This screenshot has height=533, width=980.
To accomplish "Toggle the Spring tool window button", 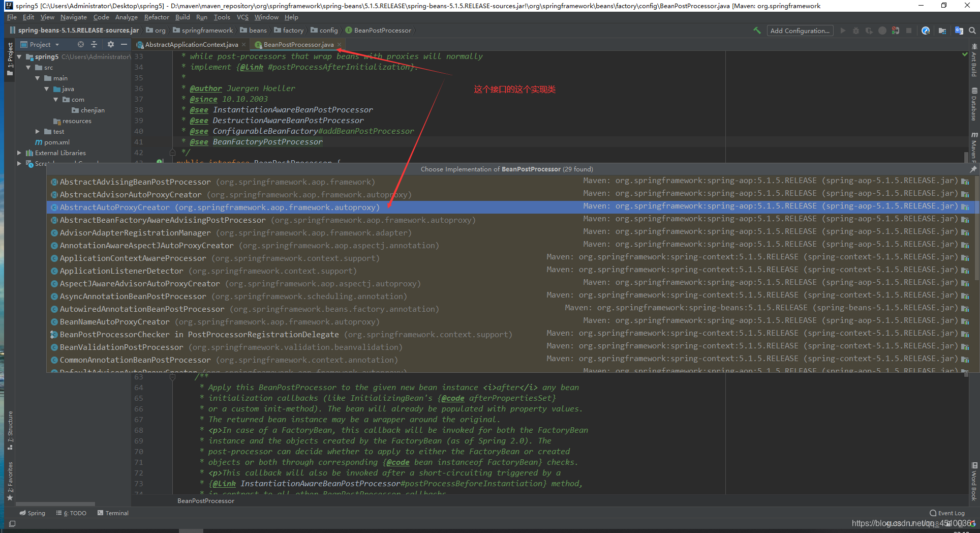I will coord(32,513).
